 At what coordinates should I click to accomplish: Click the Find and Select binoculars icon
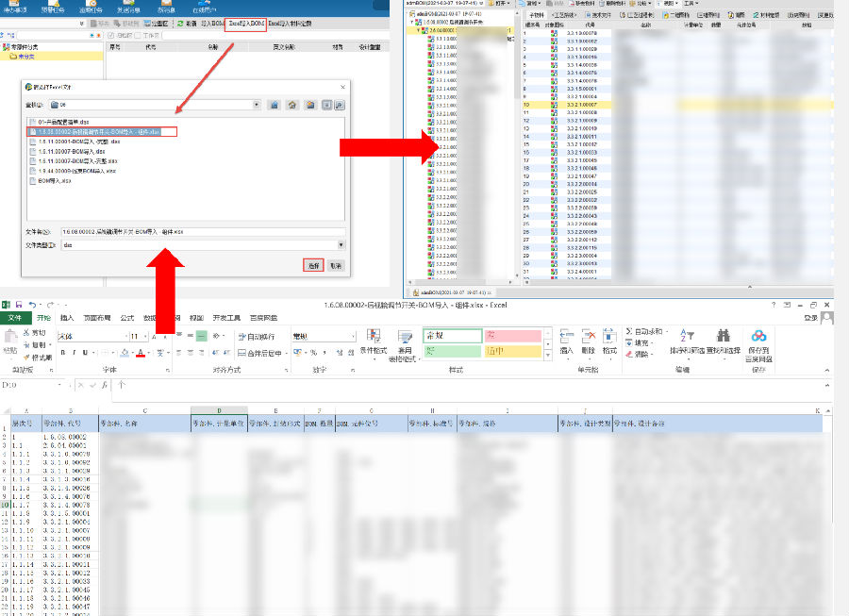[724, 337]
